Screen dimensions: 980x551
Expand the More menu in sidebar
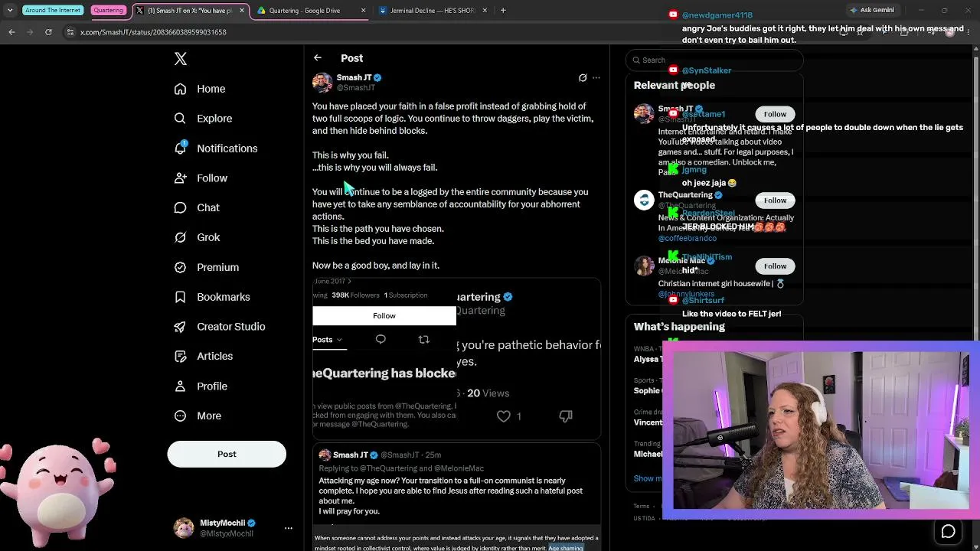[x=198, y=416]
